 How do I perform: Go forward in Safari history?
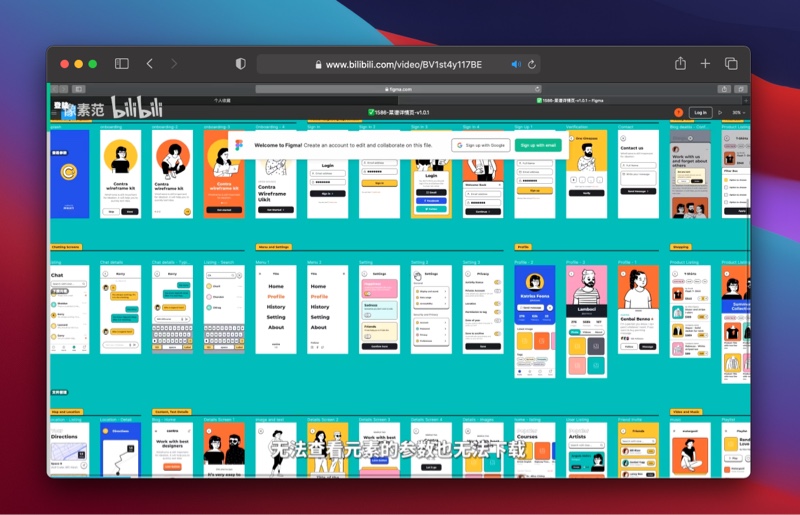[174, 64]
